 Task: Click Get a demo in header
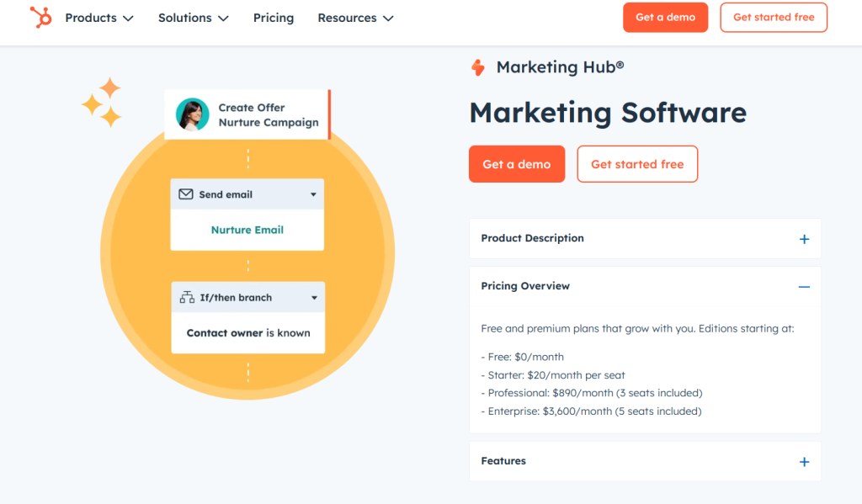point(665,17)
